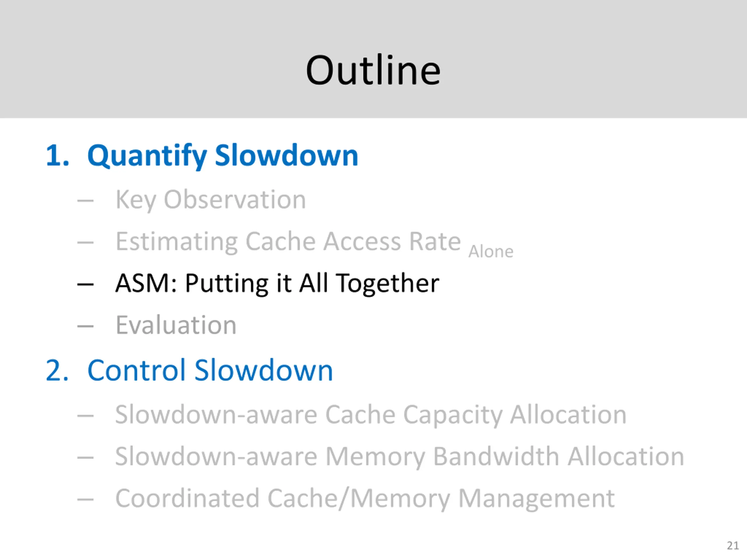747x560 pixels.
Task: Click the small "Alone" subscript text
Action: pyautogui.click(x=491, y=251)
